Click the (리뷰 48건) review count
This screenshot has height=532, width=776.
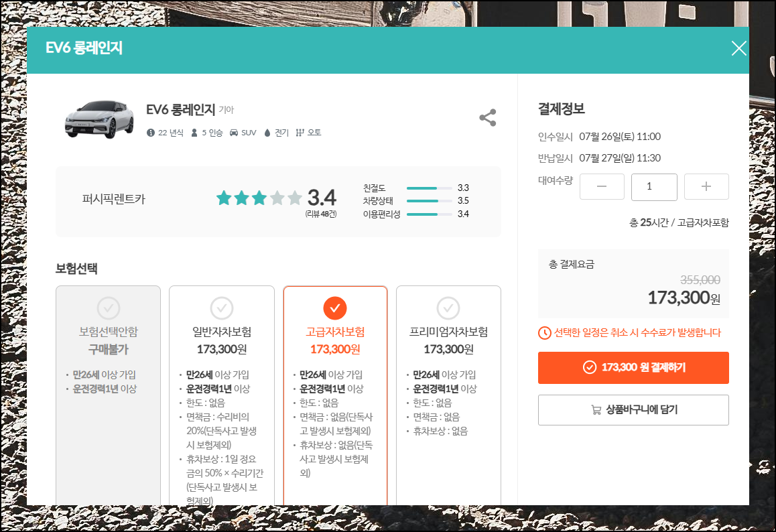321,214
